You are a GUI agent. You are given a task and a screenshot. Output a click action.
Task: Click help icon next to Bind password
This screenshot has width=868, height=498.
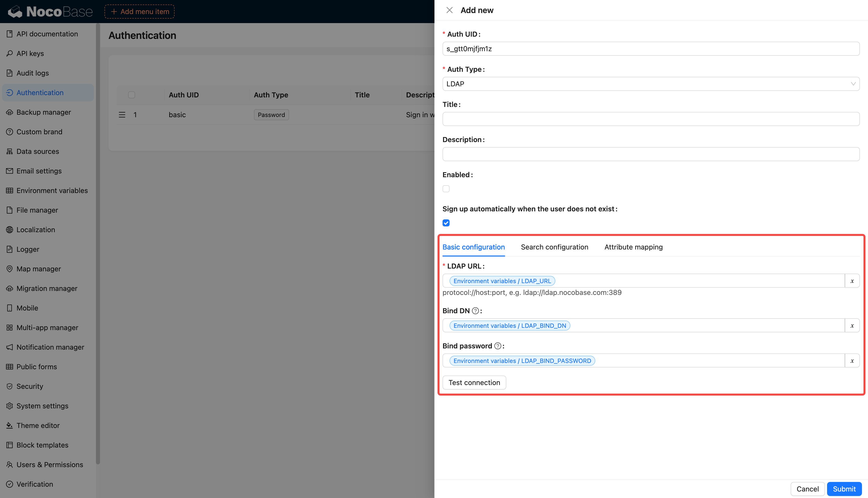(498, 346)
